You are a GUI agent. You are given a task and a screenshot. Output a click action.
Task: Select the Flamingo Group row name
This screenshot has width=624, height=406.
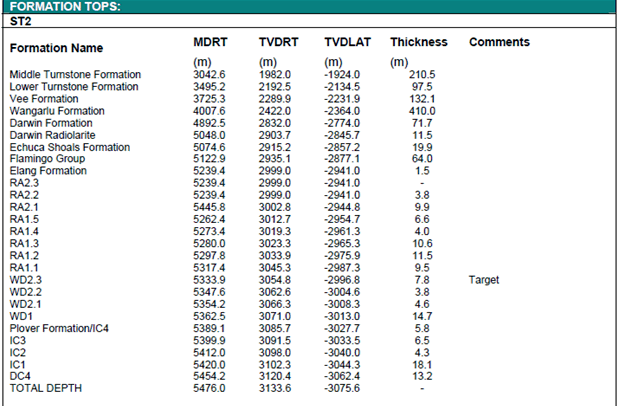coord(46,159)
